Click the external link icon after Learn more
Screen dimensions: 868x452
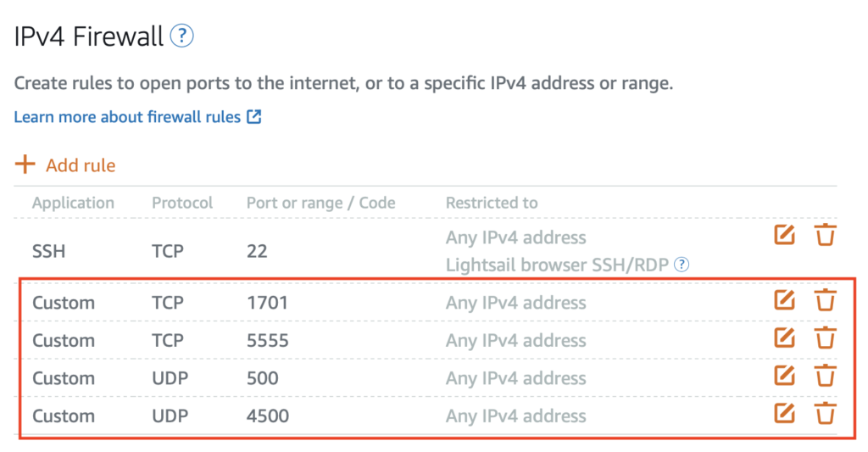253,117
